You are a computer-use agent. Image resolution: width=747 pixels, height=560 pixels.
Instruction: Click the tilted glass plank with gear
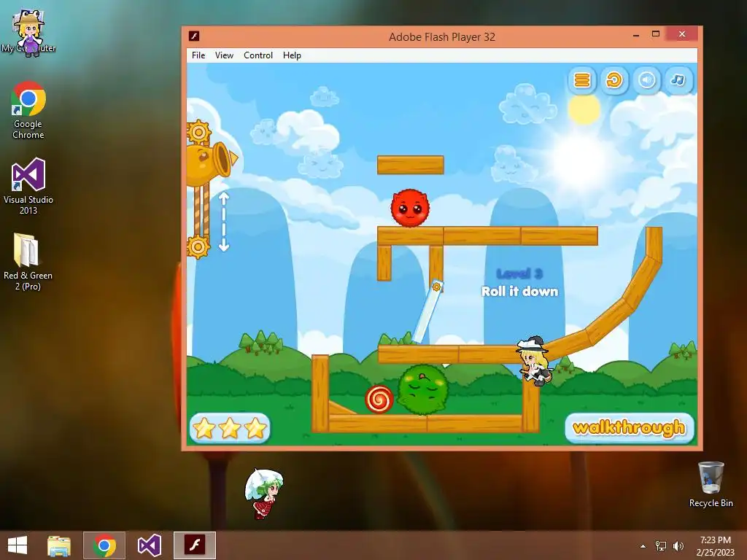tap(427, 312)
